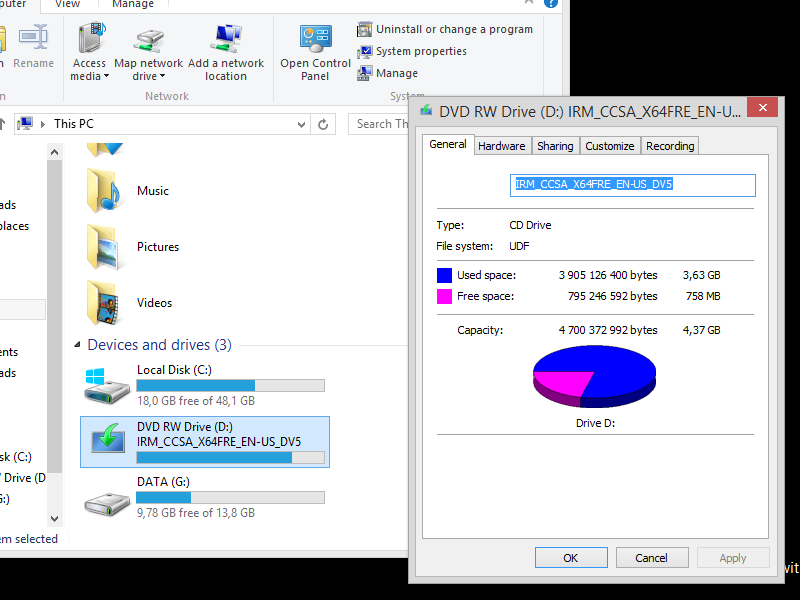Image resolution: width=800 pixels, height=600 pixels.
Task: Click the '4,37 GB' capacity text
Action: pyautogui.click(x=702, y=331)
